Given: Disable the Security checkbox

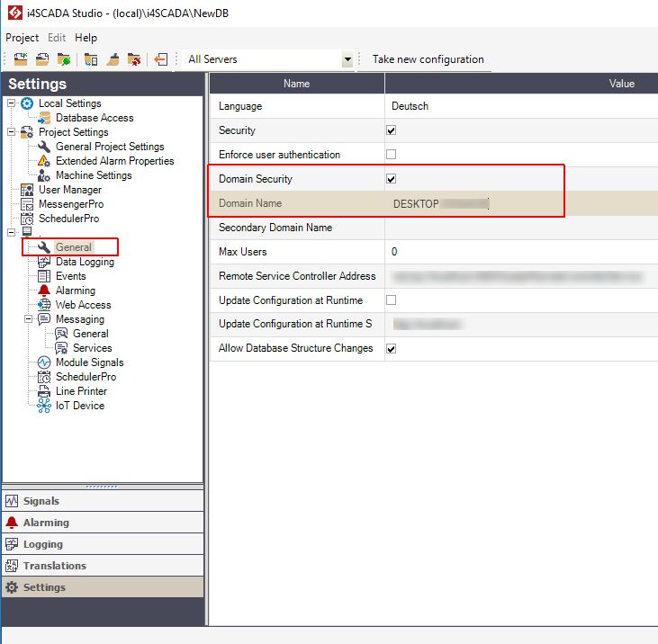Looking at the screenshot, I should pos(391,130).
